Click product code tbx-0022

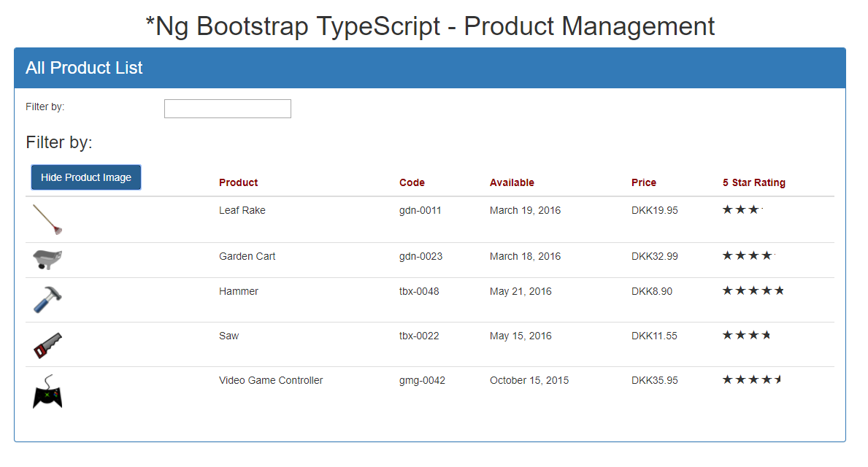419,336
